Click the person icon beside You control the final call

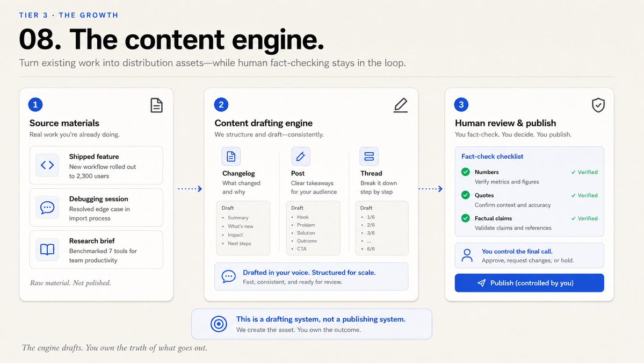tap(467, 255)
